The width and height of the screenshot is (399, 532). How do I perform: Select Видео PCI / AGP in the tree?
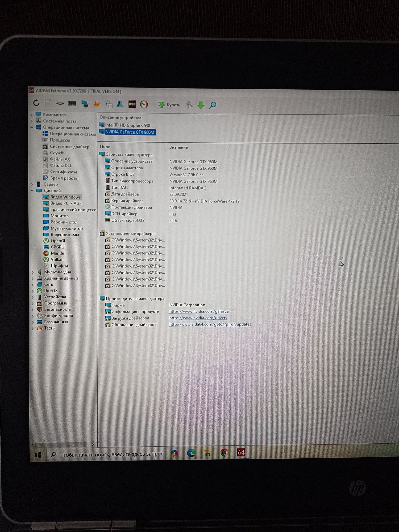[x=66, y=203]
